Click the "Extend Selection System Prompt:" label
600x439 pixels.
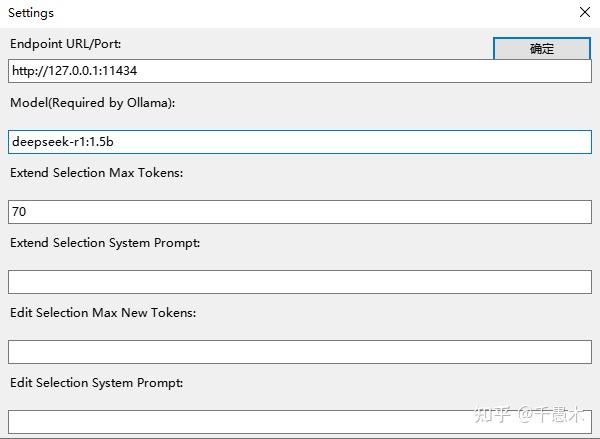coord(105,243)
